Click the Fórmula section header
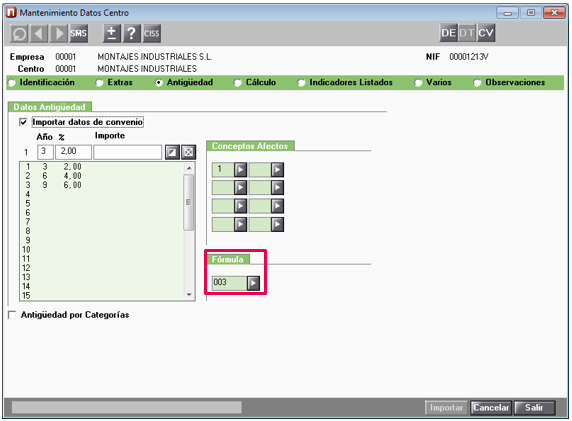The height and width of the screenshot is (421, 572). [x=228, y=259]
